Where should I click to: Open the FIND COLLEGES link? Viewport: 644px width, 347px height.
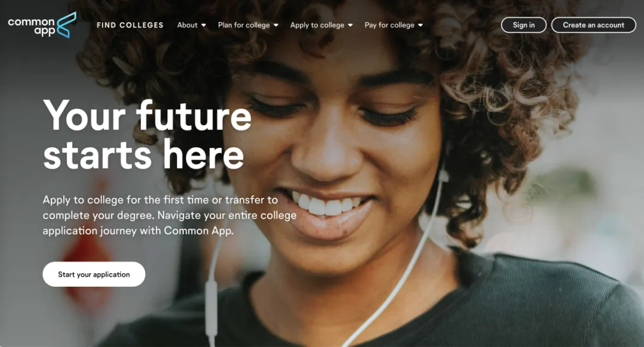tap(130, 25)
